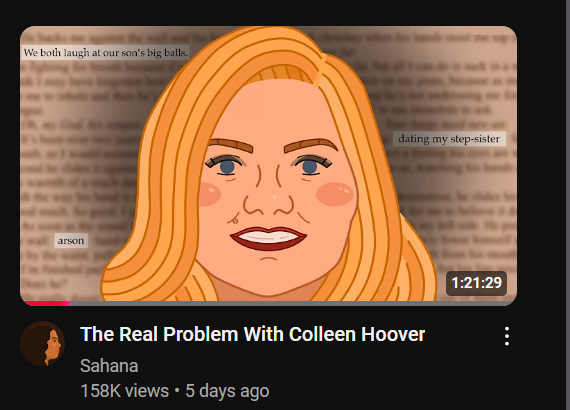Click the cartoon's right blue eye
The image size is (570, 410).
(x=311, y=166)
